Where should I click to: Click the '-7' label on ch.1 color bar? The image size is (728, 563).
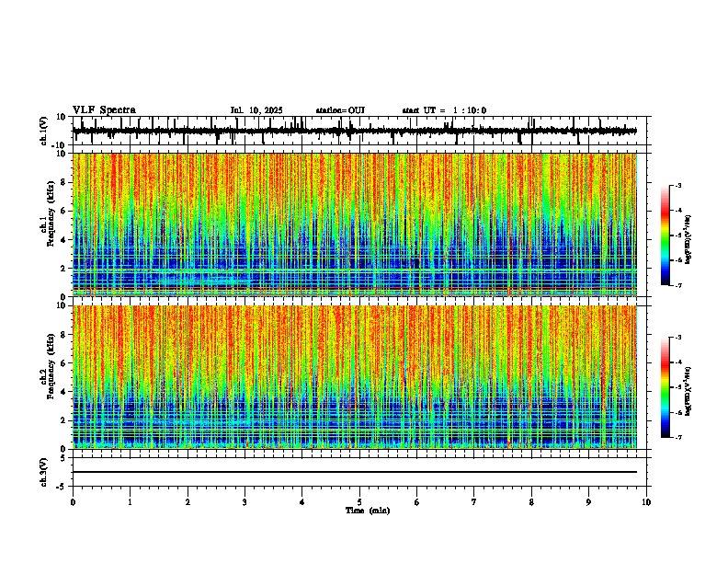click(677, 285)
